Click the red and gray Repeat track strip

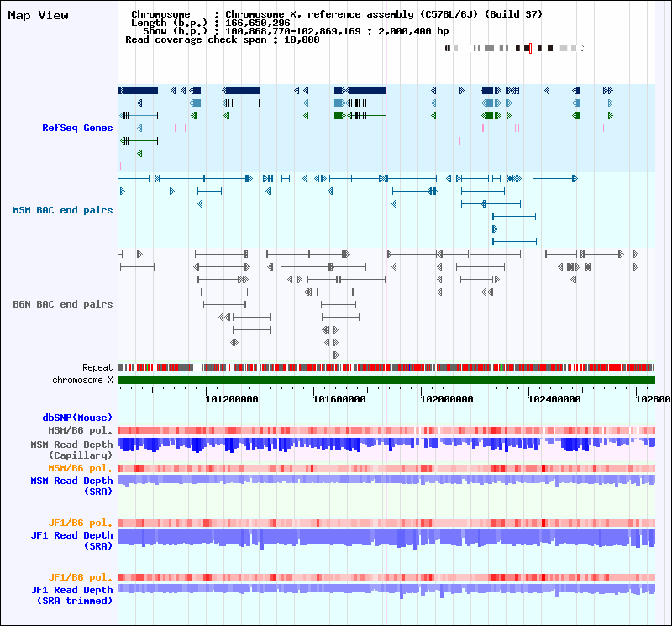386,367
